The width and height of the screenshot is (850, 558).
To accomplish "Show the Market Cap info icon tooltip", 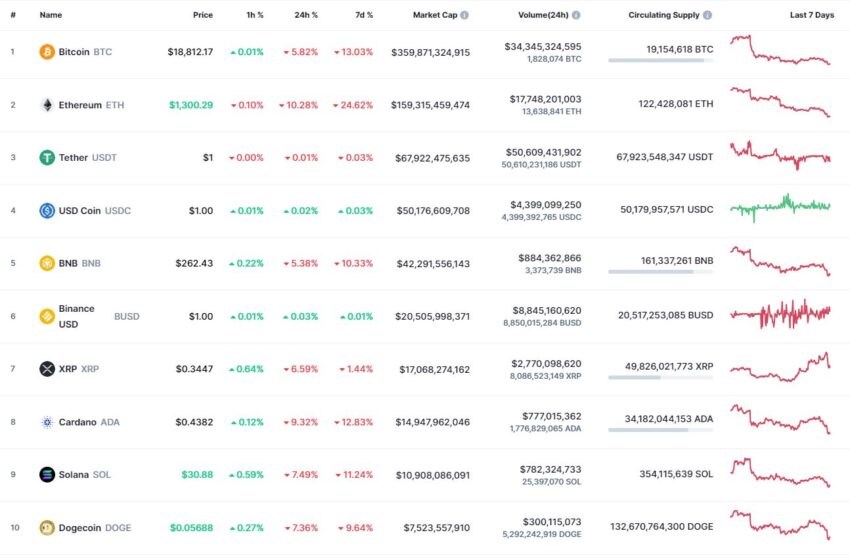I will pyautogui.click(x=465, y=15).
